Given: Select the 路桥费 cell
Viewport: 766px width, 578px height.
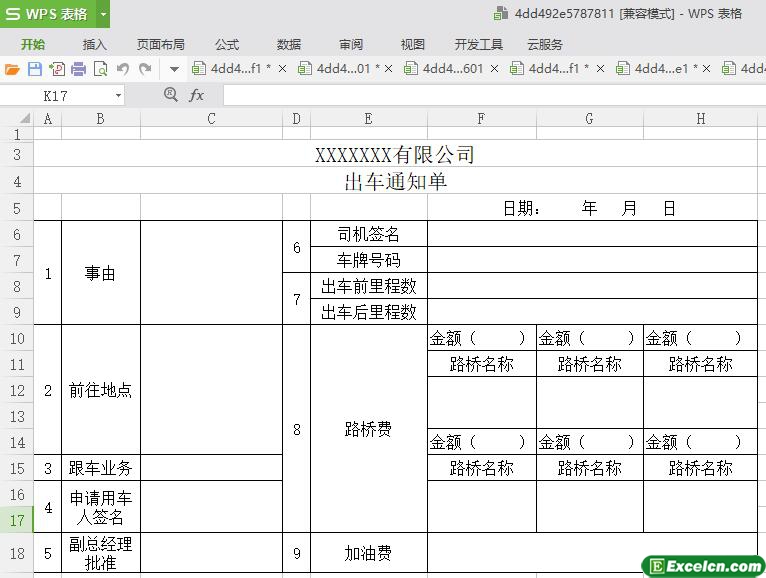Looking at the screenshot, I should click(369, 429).
